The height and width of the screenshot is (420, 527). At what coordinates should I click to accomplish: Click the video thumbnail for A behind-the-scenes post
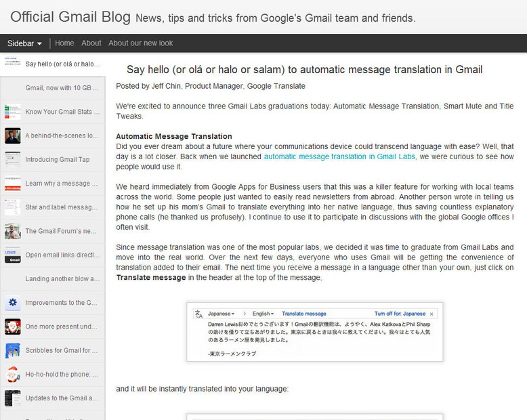[13, 135]
